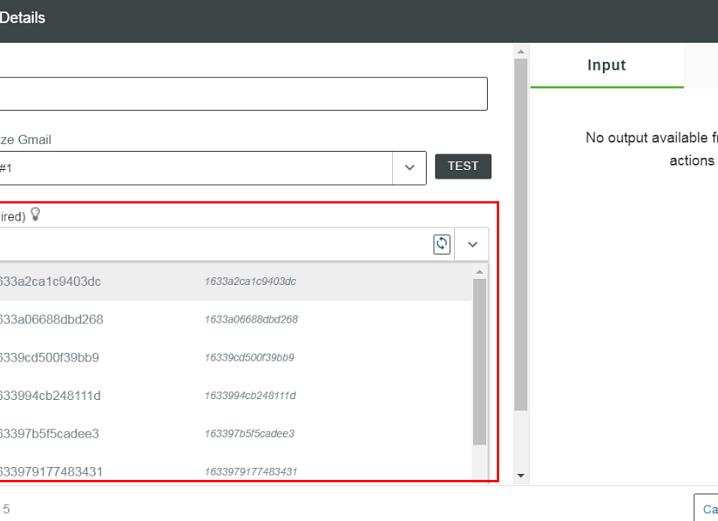The height and width of the screenshot is (521, 718).
Task: Click the refresh icon in the ID field
Action: 442,244
